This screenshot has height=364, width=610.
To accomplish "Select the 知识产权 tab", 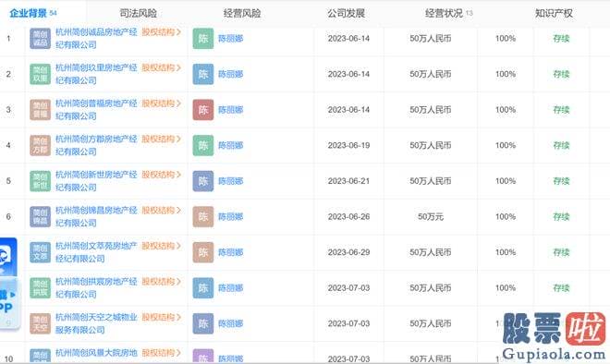I will [554, 13].
